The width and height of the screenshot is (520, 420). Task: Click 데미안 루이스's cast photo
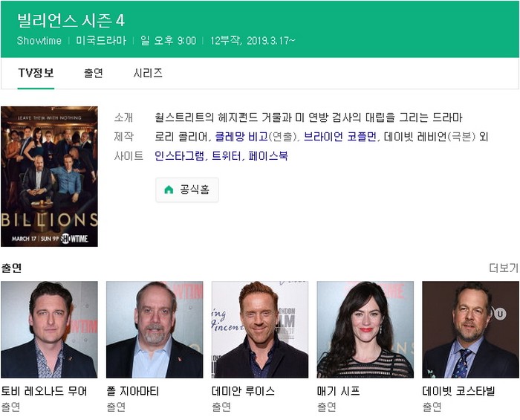(260, 329)
